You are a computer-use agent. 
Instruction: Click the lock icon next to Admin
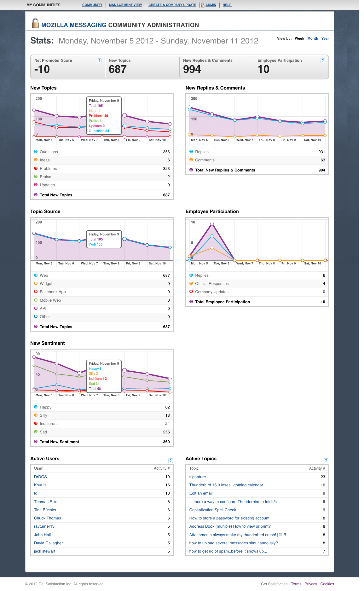point(203,5)
